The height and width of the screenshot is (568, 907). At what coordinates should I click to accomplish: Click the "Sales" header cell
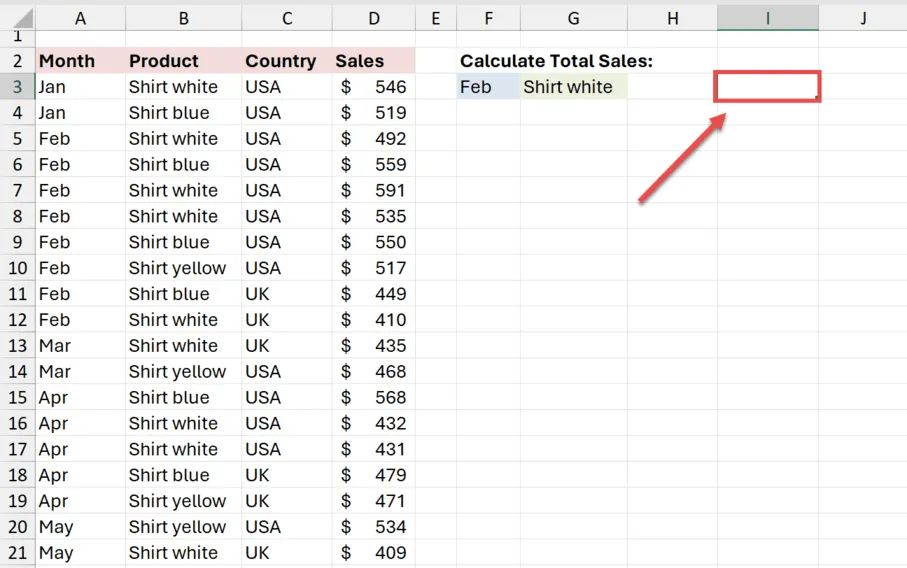tap(373, 61)
